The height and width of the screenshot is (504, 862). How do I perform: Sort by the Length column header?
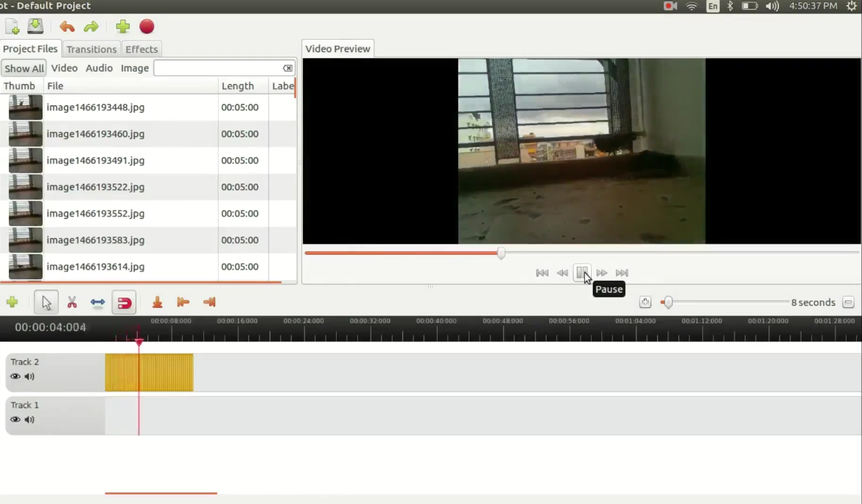243,85
